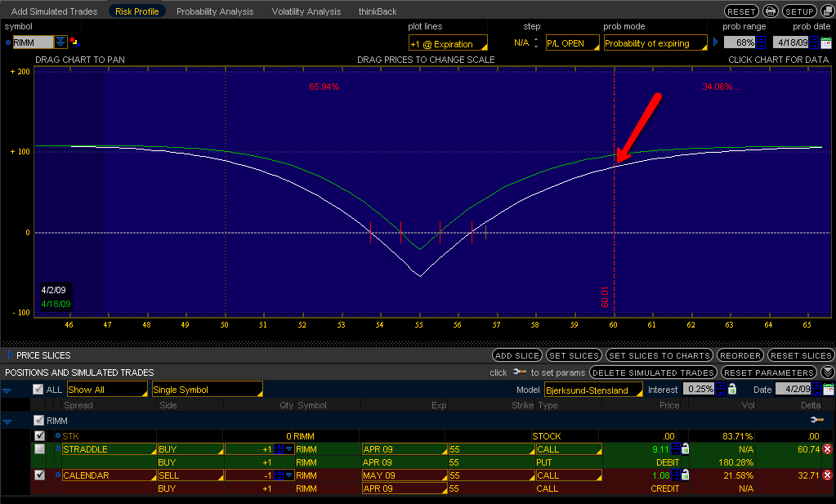The width and height of the screenshot is (836, 504).
Task: Click the lock icon beside STRADDLE price
Action: point(685,448)
